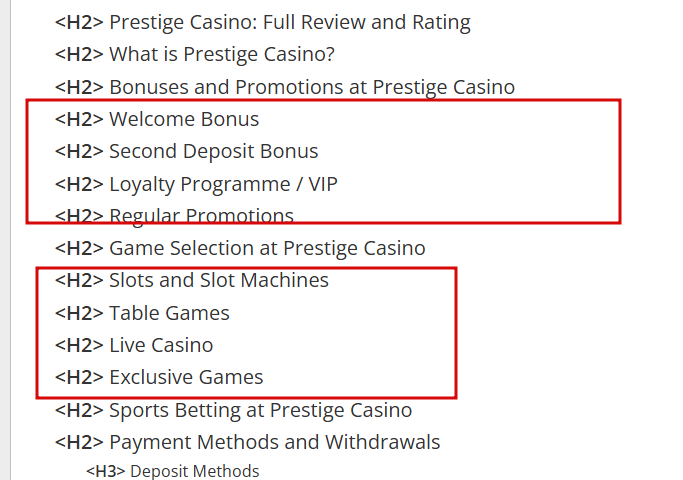Click the H2 tag beside Table Games

(x=79, y=313)
